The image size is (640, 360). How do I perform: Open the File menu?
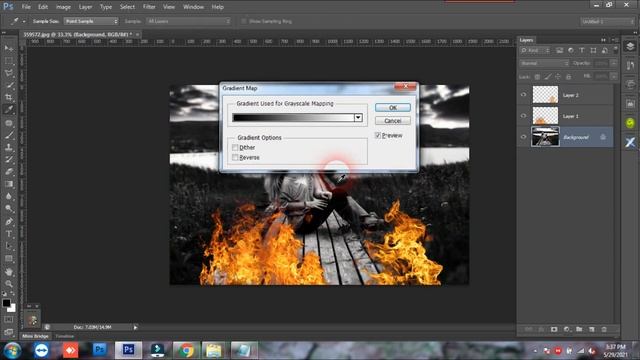coord(26,7)
